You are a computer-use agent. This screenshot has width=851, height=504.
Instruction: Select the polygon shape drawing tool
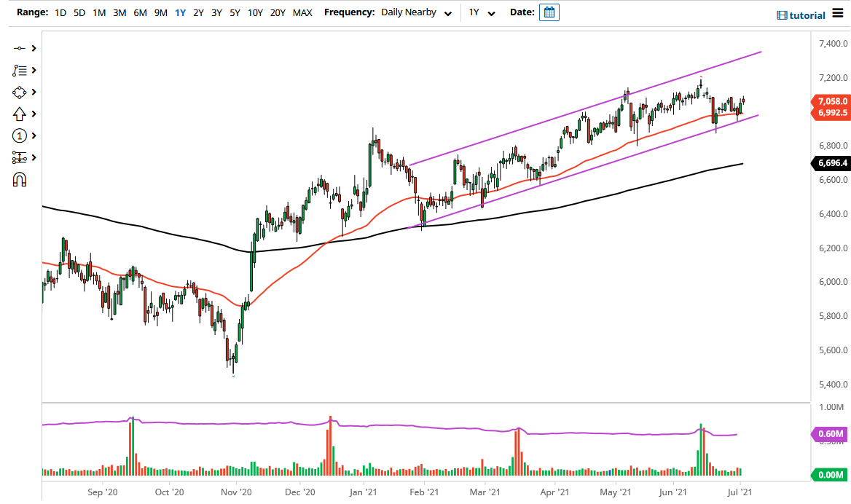point(20,92)
